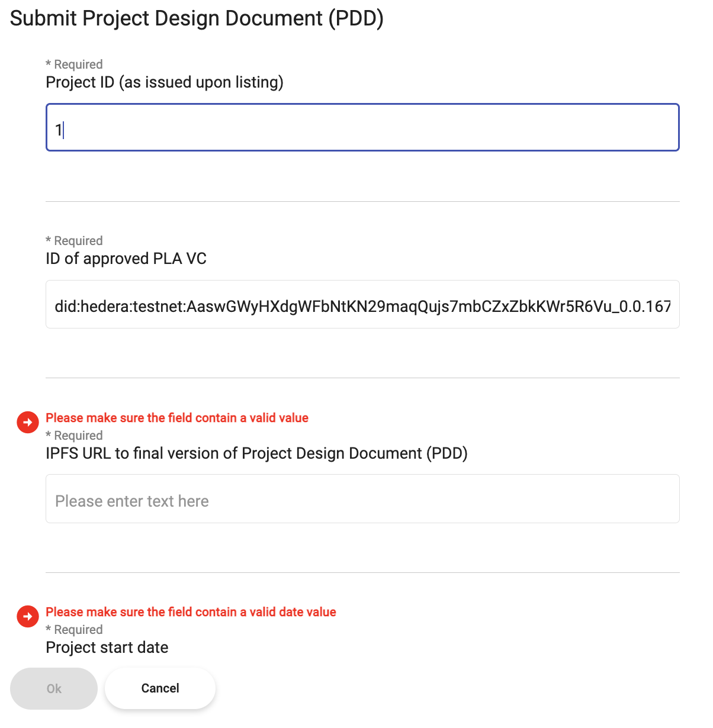Select the 'ID of approved PLA VC' label
The image size is (713, 728).
click(126, 259)
